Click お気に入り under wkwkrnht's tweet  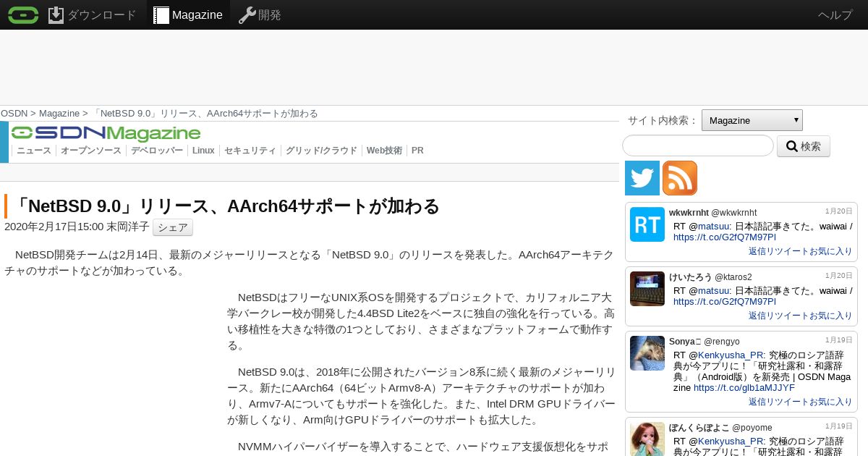point(830,251)
